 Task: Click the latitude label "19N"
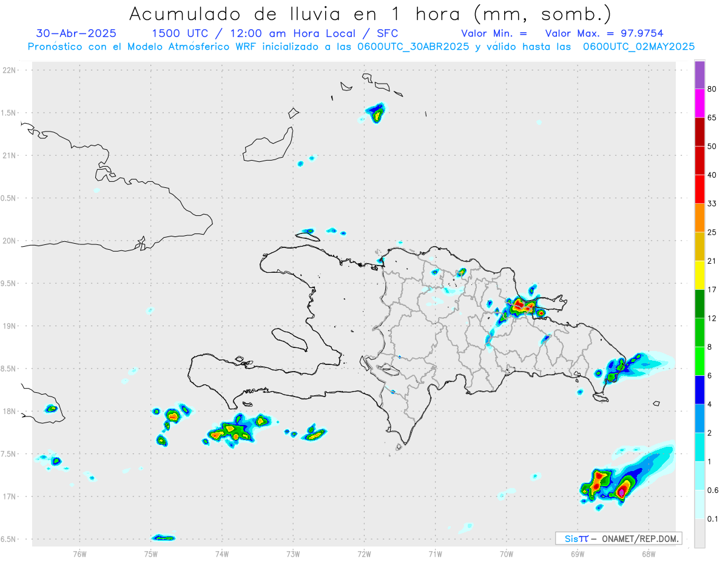10,326
